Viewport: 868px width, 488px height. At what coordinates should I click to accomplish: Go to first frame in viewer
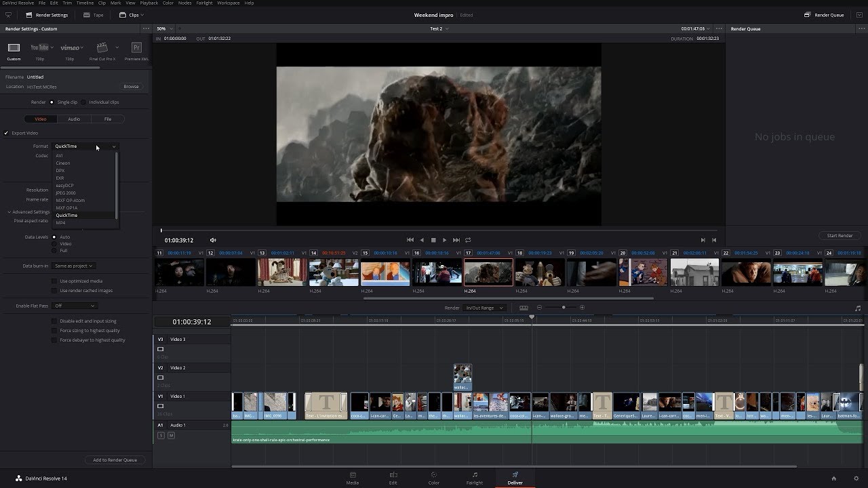[x=410, y=240]
